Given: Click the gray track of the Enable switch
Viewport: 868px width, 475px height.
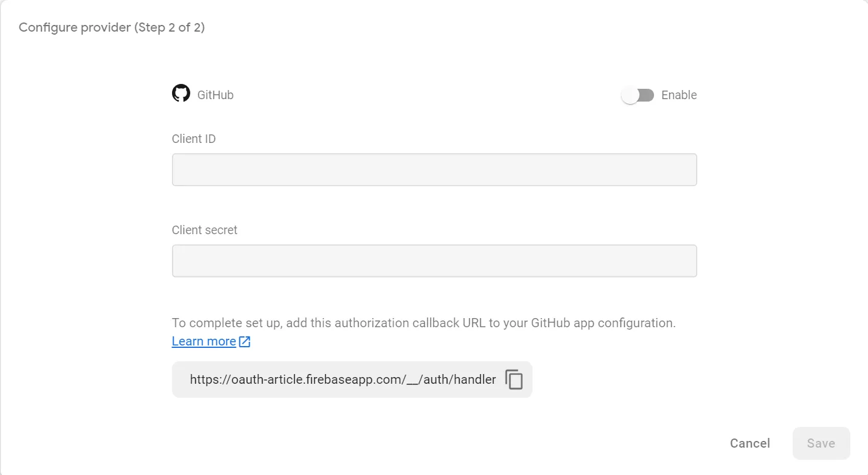Looking at the screenshot, I should pyautogui.click(x=647, y=95).
